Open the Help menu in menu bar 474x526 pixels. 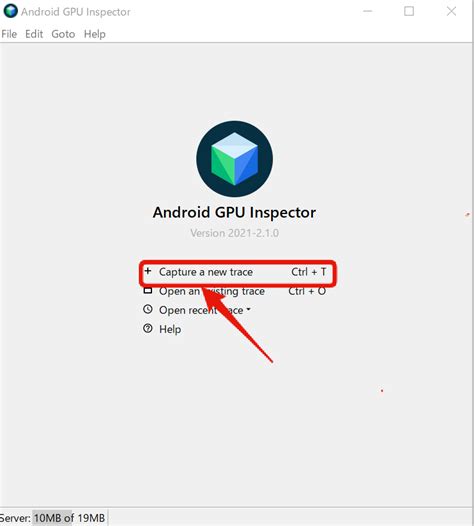pos(95,34)
